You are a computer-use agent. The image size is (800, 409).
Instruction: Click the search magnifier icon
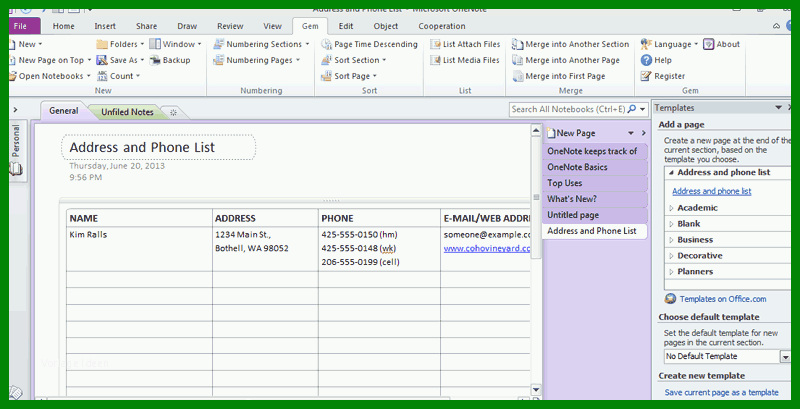click(x=632, y=109)
